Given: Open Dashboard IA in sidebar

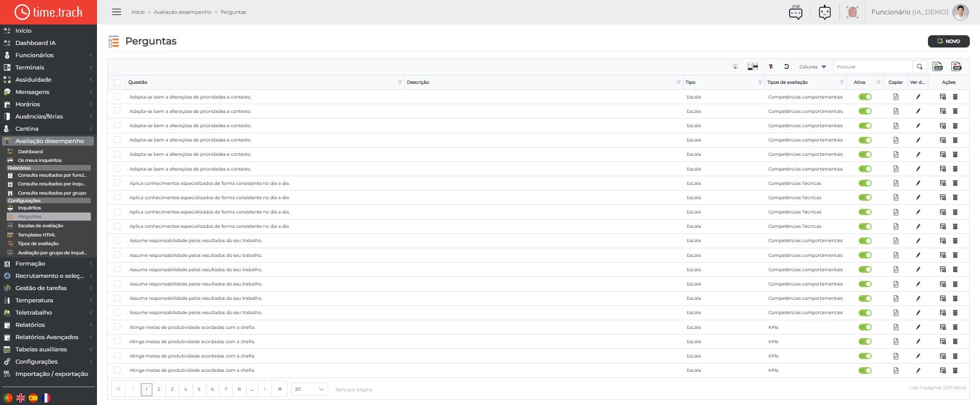Looking at the screenshot, I should point(35,43).
